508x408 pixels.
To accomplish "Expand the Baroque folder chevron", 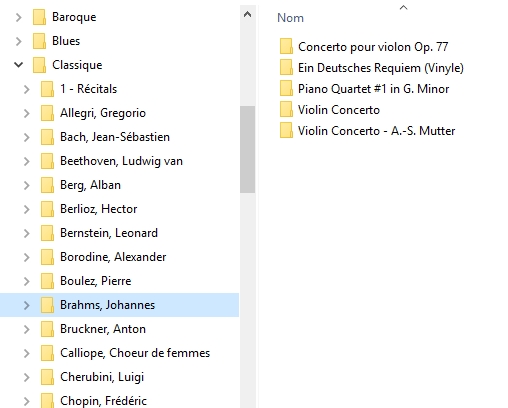I will click(19, 17).
